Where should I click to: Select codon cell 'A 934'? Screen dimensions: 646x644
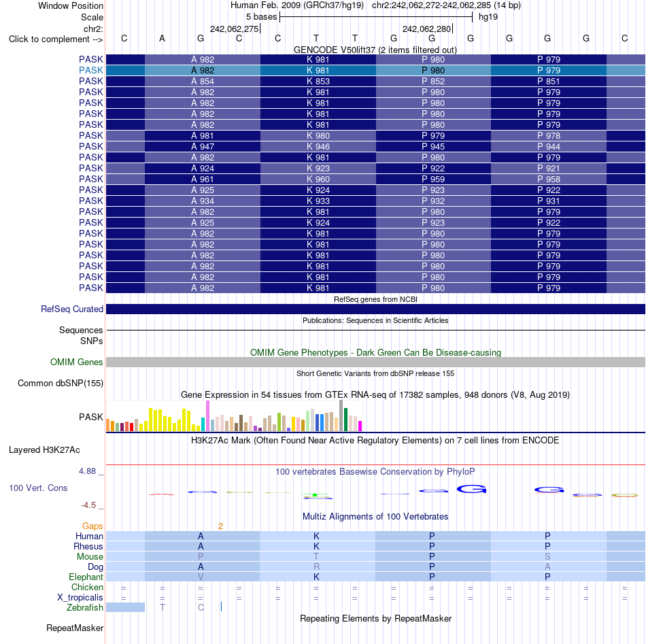pos(203,201)
